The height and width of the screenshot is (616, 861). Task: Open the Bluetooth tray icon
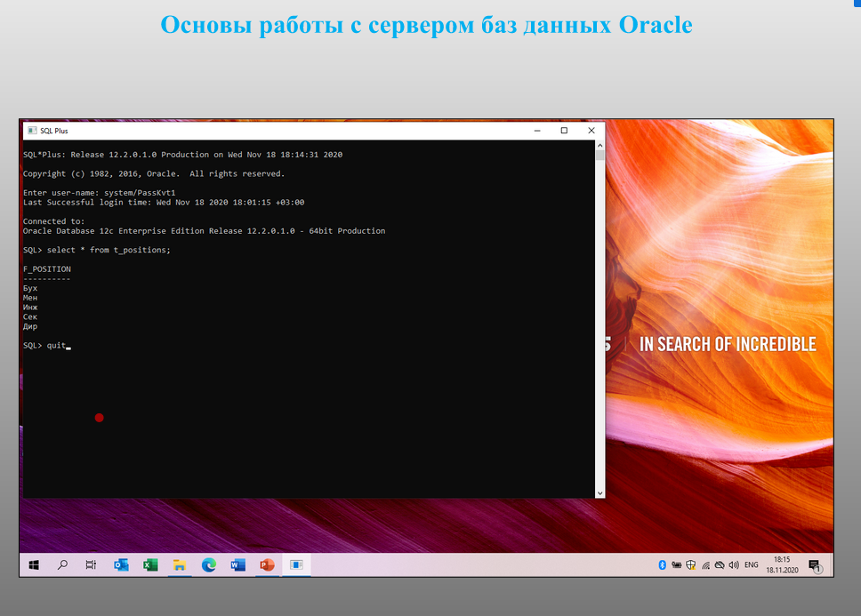tap(663, 565)
